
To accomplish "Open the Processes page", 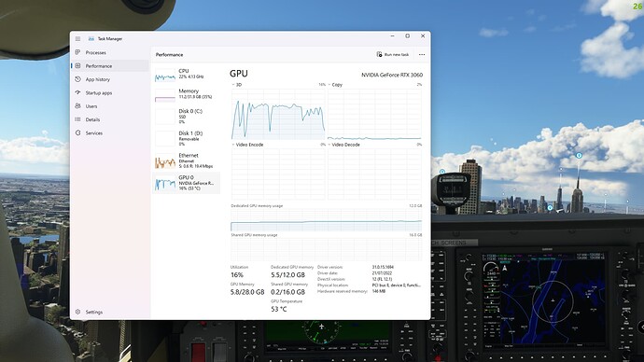I will 109,52.
